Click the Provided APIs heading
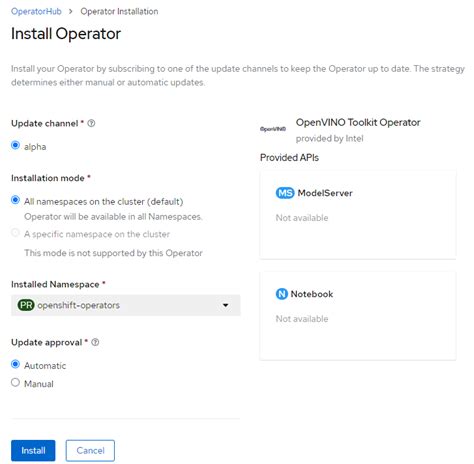The height and width of the screenshot is (464, 474). coord(289,157)
